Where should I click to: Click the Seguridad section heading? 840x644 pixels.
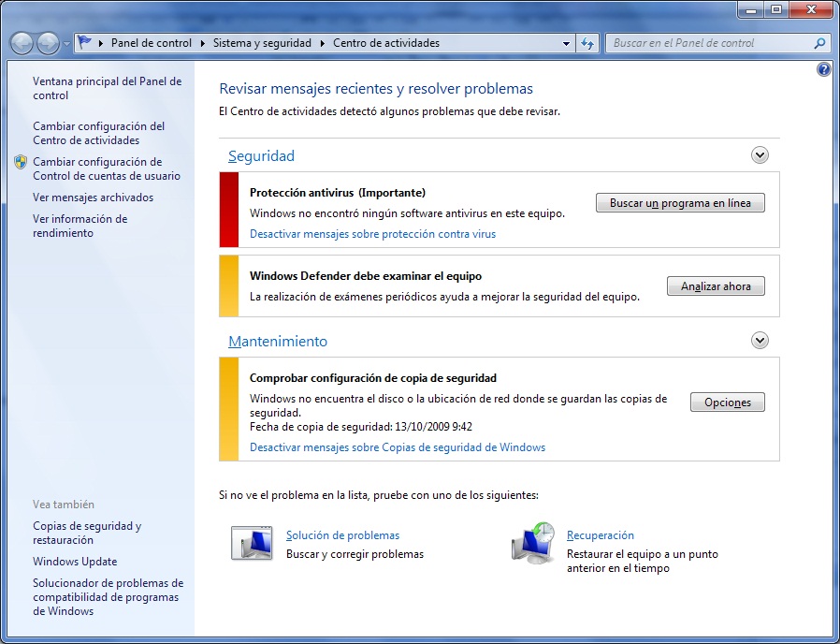pos(261,155)
